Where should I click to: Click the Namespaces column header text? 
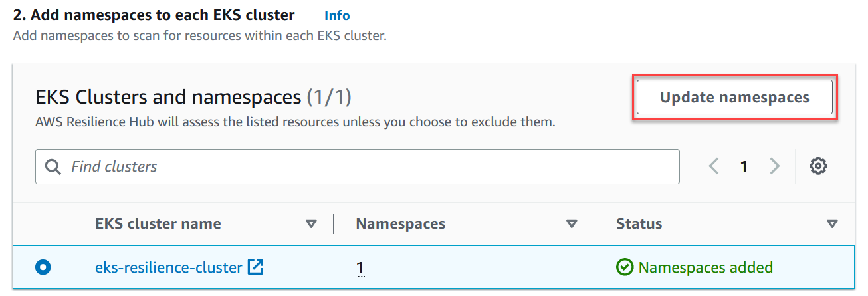[401, 224]
